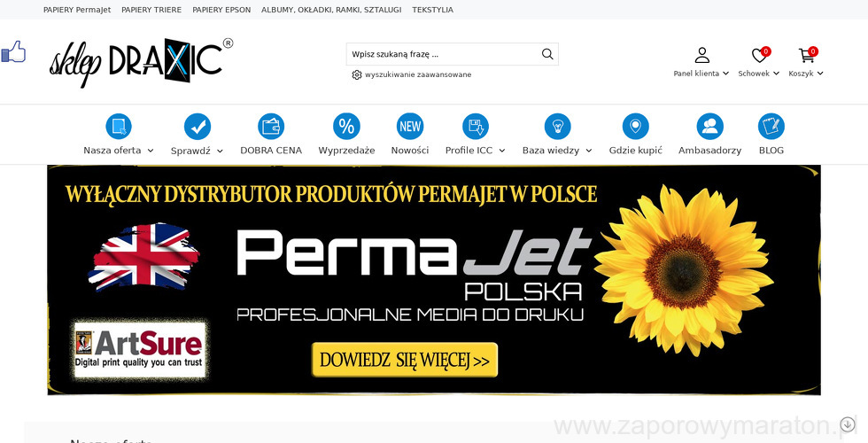The height and width of the screenshot is (443, 868).
Task: Click the Facebook thumbs-up like icon
Action: tap(13, 52)
